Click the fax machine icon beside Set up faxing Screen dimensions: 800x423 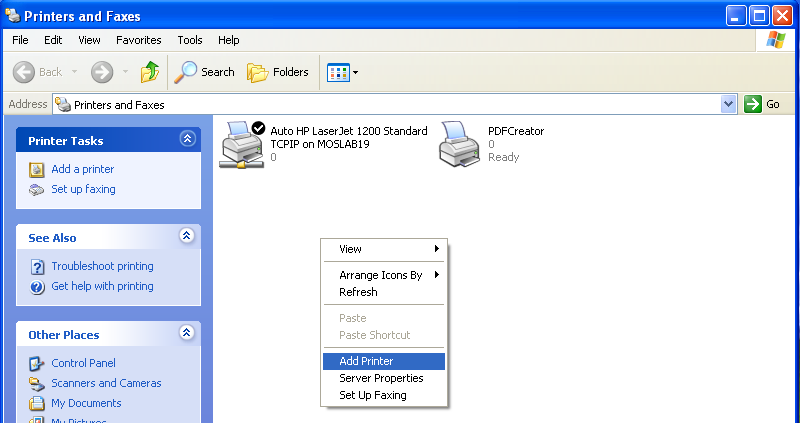click(x=37, y=190)
